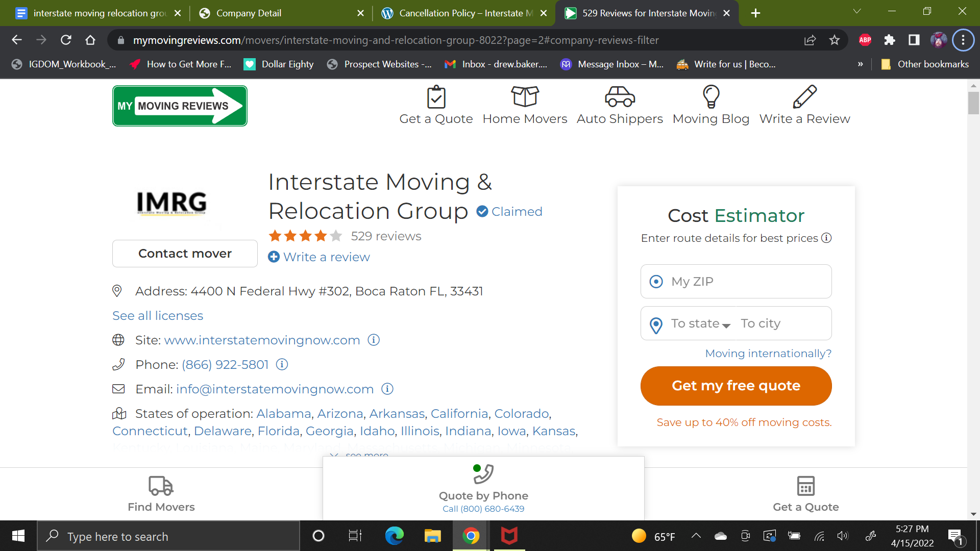Open the To state dropdown
This screenshot has width=980, height=551.
point(700,323)
